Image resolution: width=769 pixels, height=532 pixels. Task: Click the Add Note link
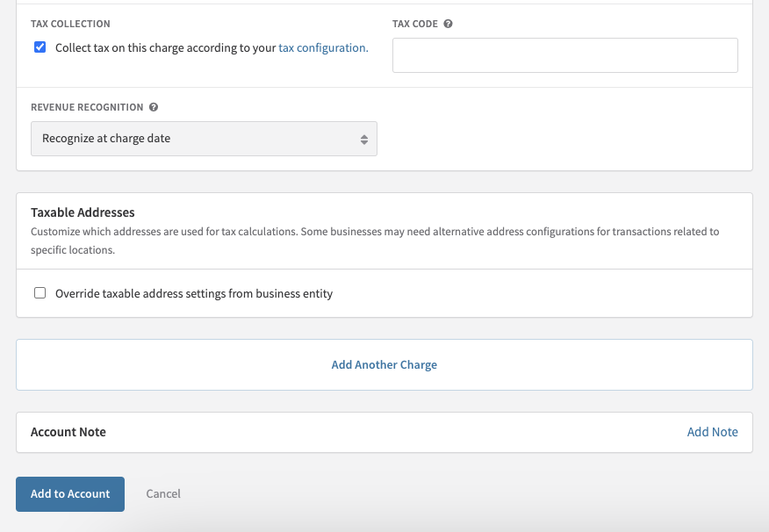(712, 432)
